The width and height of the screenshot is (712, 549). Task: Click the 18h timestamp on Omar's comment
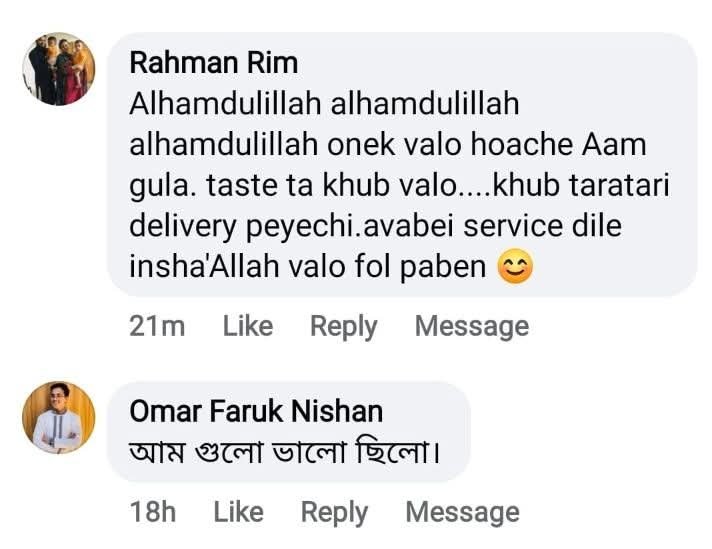coord(153,513)
